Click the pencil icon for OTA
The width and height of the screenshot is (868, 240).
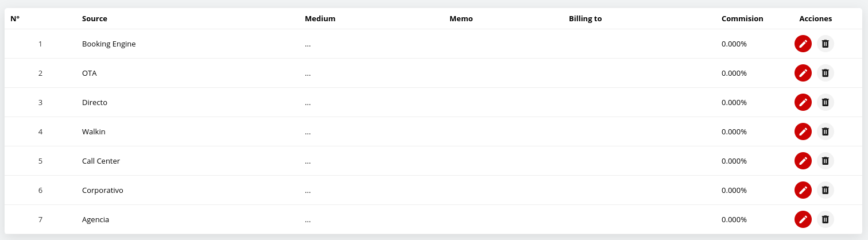pos(803,73)
